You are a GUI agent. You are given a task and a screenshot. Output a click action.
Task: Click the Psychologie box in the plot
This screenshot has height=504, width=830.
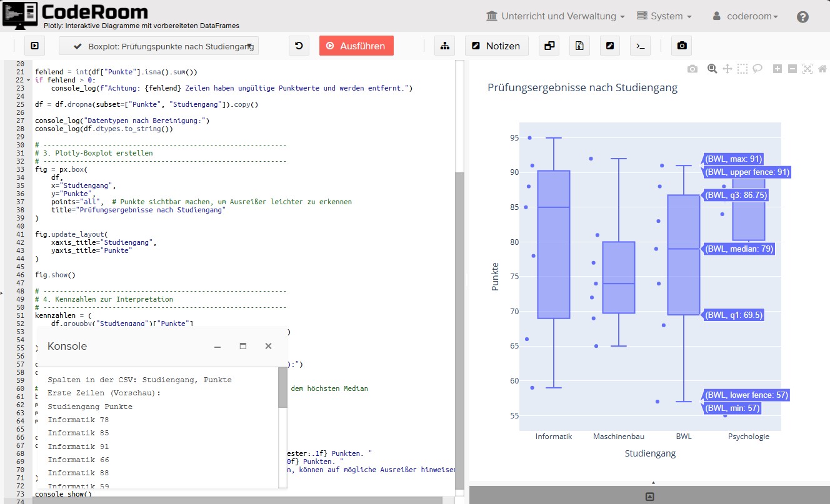[748, 210]
